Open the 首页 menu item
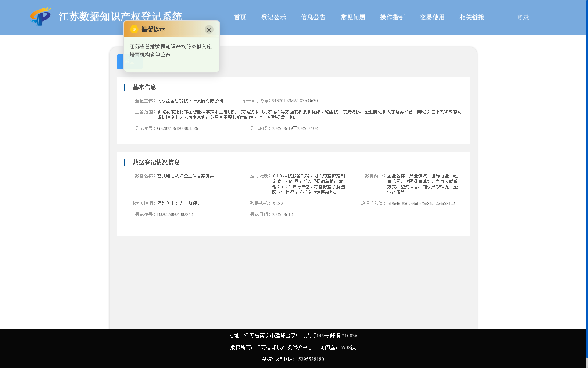 (x=240, y=17)
